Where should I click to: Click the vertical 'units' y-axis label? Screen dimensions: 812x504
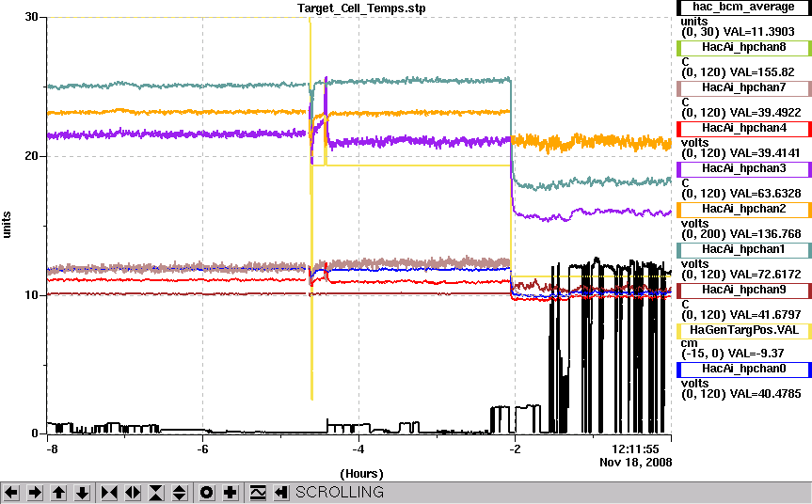click(7, 225)
